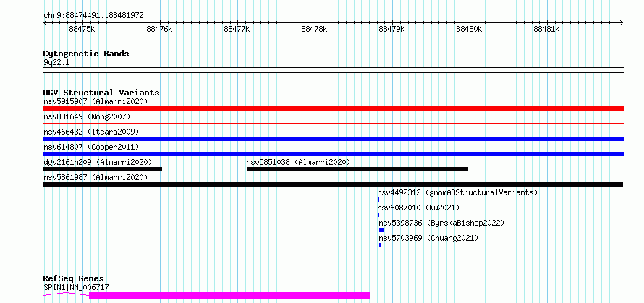The image size is (644, 303).
Task: Click the magenta SPIN1 exon bar
Action: 229,296
